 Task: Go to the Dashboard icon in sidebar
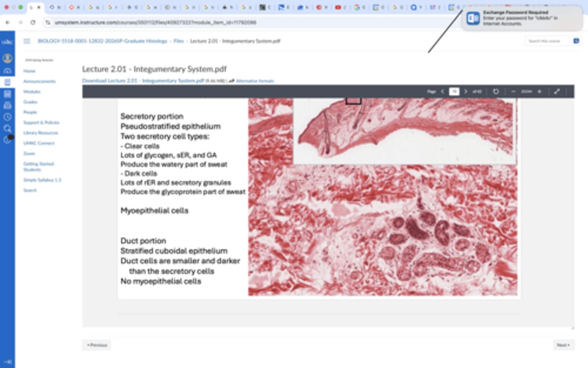[7, 71]
